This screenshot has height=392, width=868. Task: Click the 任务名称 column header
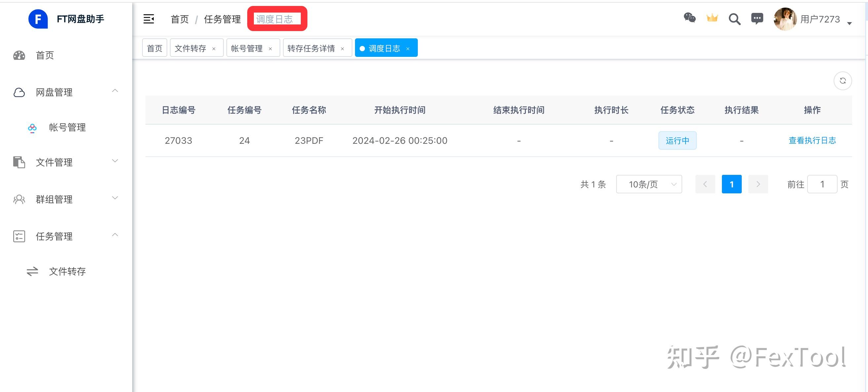(x=309, y=110)
